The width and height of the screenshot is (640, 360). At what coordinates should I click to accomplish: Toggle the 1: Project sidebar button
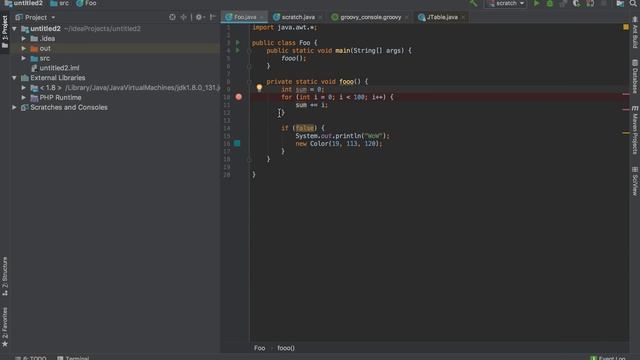point(4,32)
